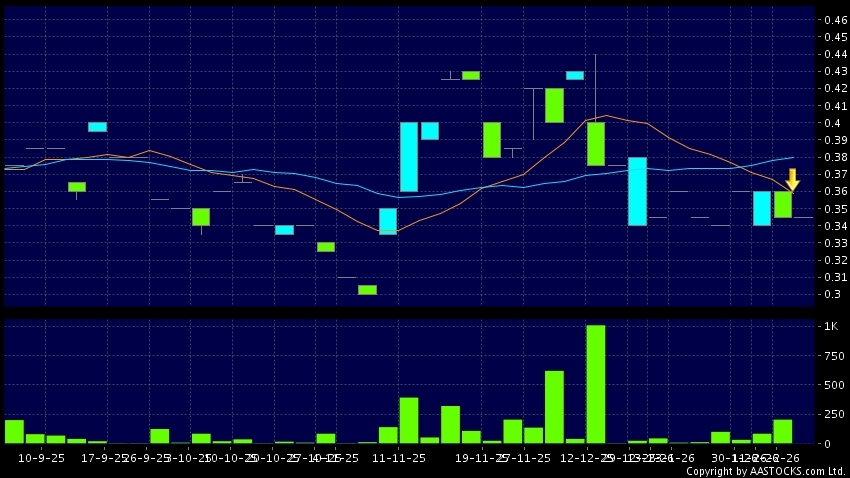Image resolution: width=850 pixels, height=478 pixels.
Task: Select the 10-9-25 date label
Action: pos(42,457)
